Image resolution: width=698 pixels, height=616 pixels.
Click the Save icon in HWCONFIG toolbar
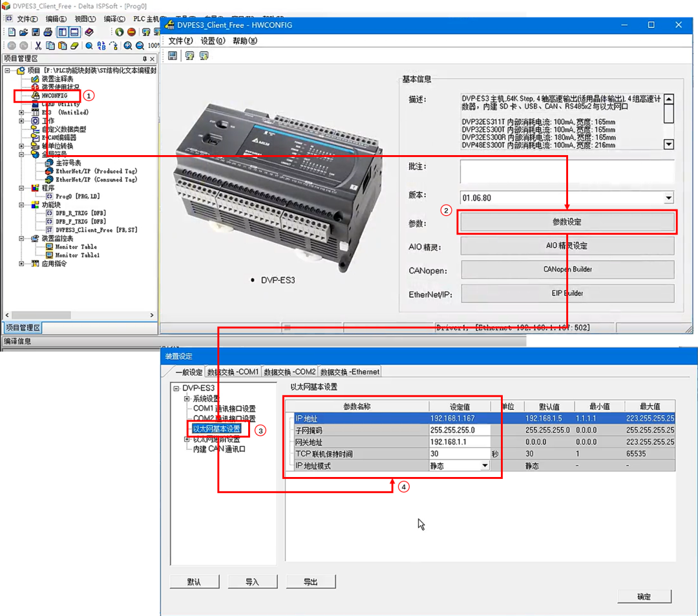(x=173, y=56)
